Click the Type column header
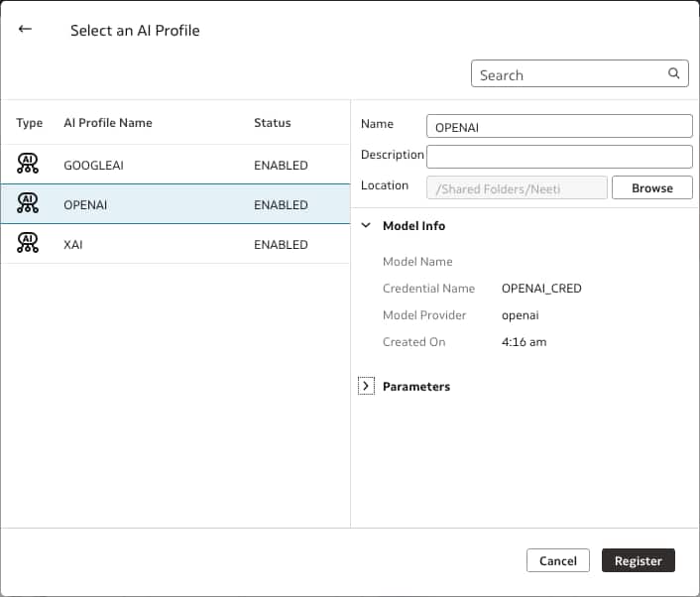 click(x=30, y=123)
